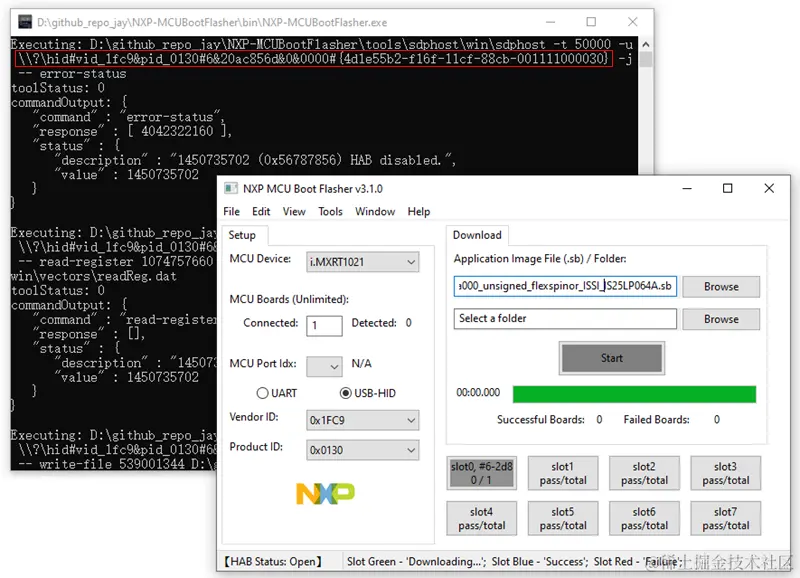
Task: Click the 'response : [ 4042322160 ]' console line
Action: [133, 131]
